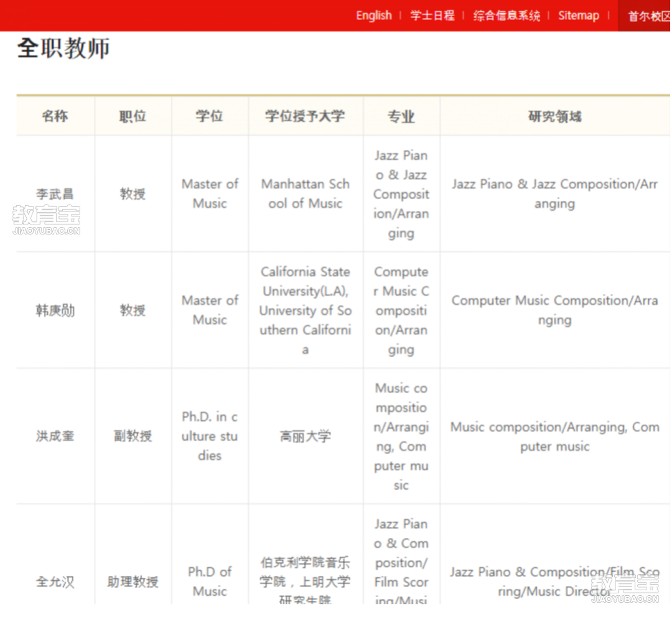Click the 学位授予大学 column header
The image size is (672, 617).
tap(305, 116)
